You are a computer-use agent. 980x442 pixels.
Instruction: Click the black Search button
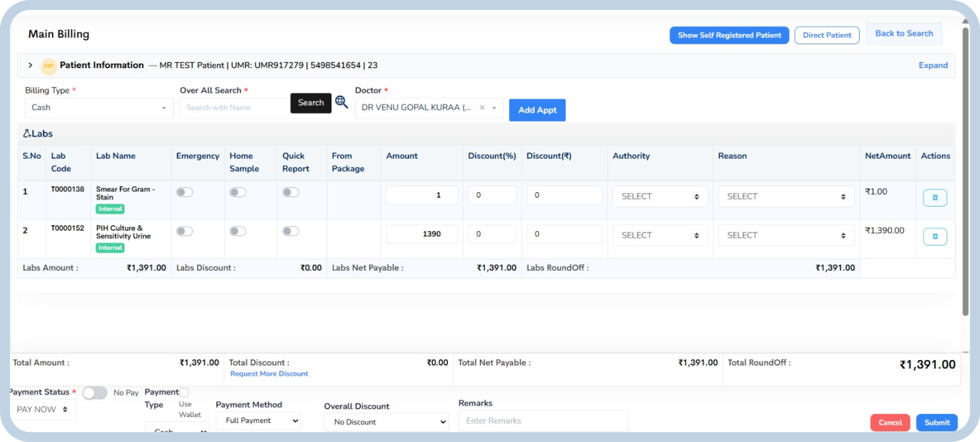coord(310,103)
